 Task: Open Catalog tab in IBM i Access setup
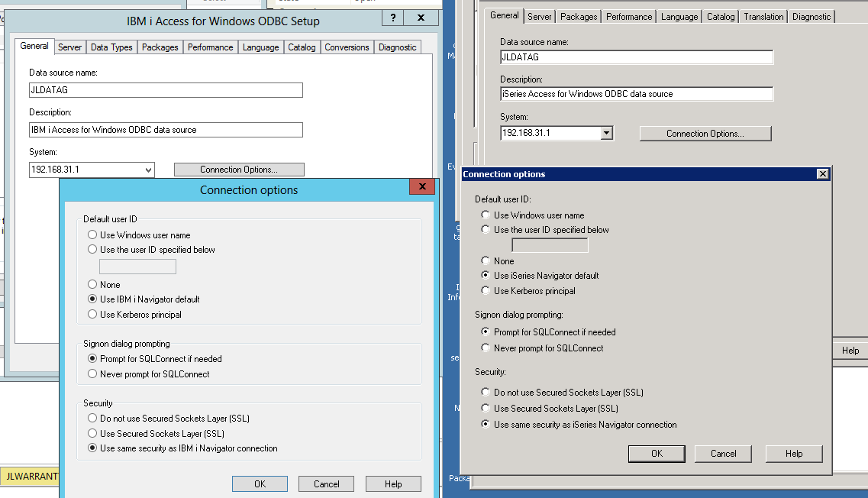302,47
